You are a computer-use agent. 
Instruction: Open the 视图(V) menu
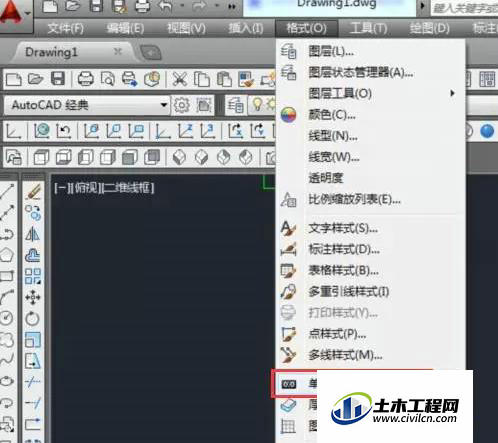[x=186, y=28]
